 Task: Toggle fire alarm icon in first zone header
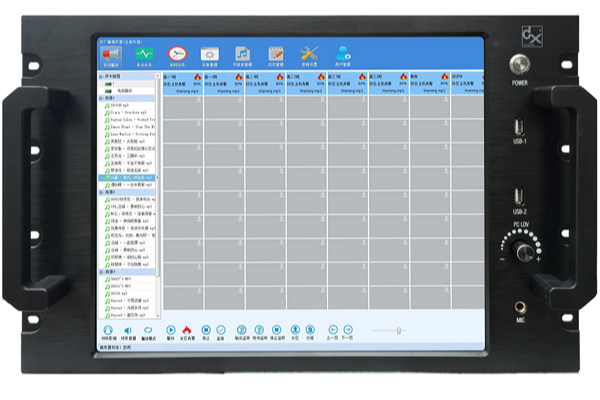pyautogui.click(x=197, y=75)
